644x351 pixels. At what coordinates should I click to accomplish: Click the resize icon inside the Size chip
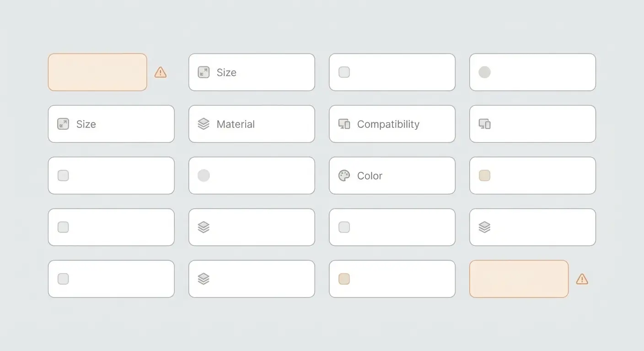pyautogui.click(x=204, y=72)
